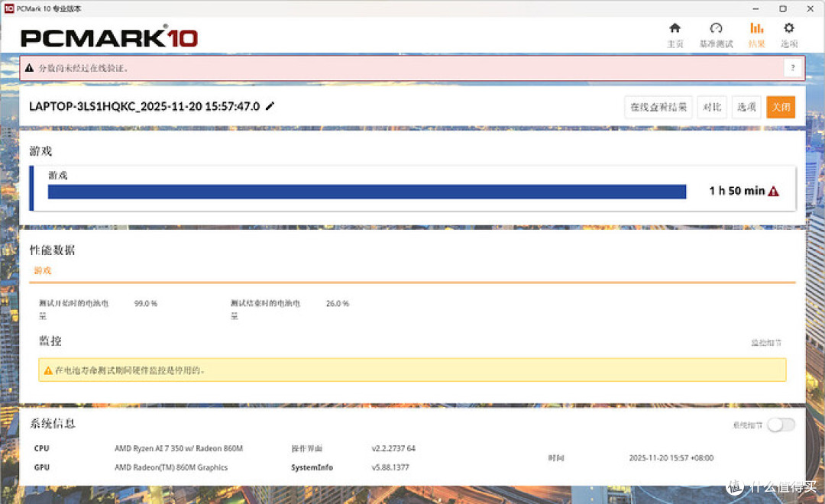Click the v5.88.1377 SystemInfo value
The image size is (825, 504).
coord(390,467)
